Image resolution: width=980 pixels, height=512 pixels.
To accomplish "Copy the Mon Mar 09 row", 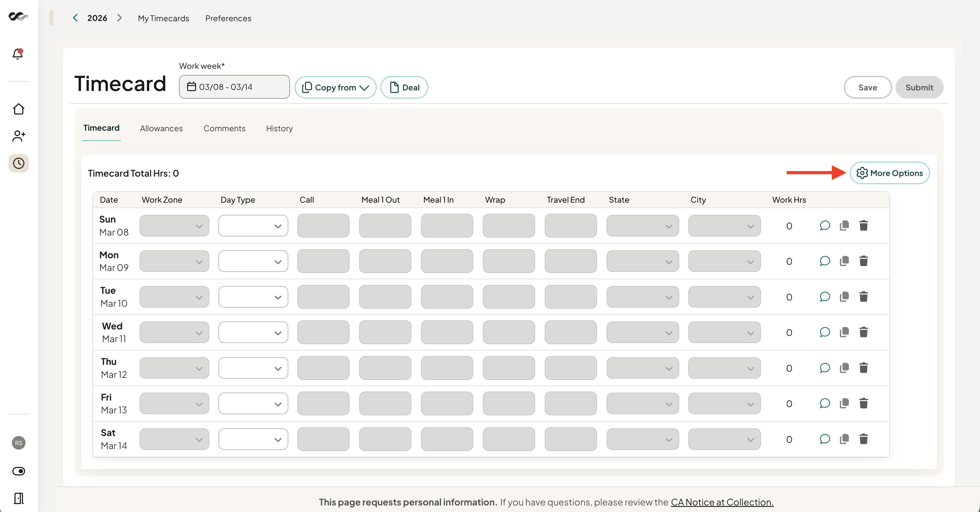I will pyautogui.click(x=844, y=261).
